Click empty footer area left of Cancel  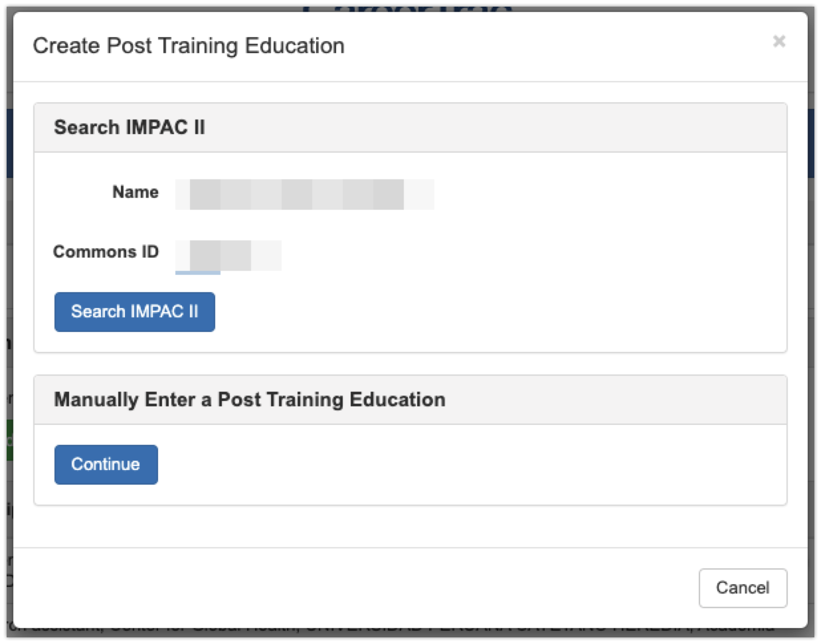point(399,588)
